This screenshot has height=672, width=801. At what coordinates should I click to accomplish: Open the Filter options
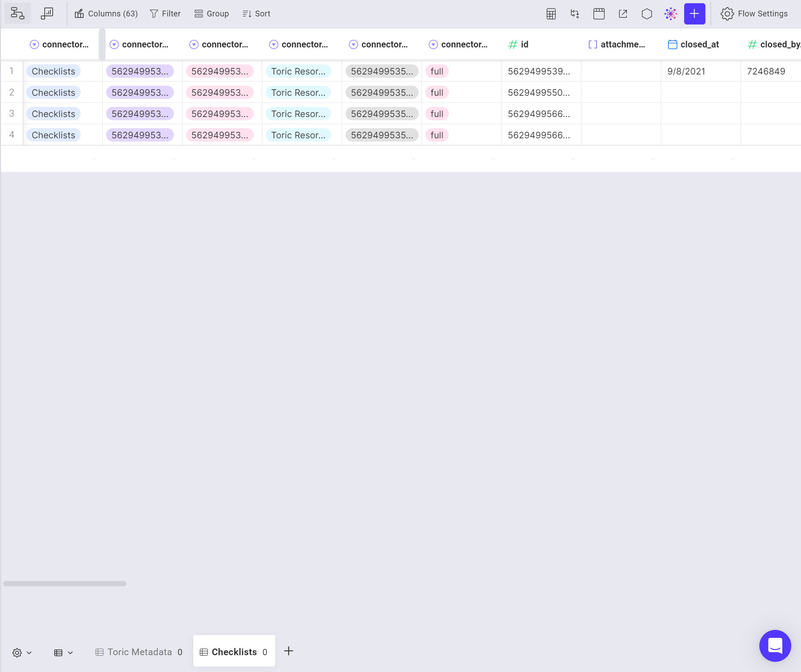tap(164, 13)
